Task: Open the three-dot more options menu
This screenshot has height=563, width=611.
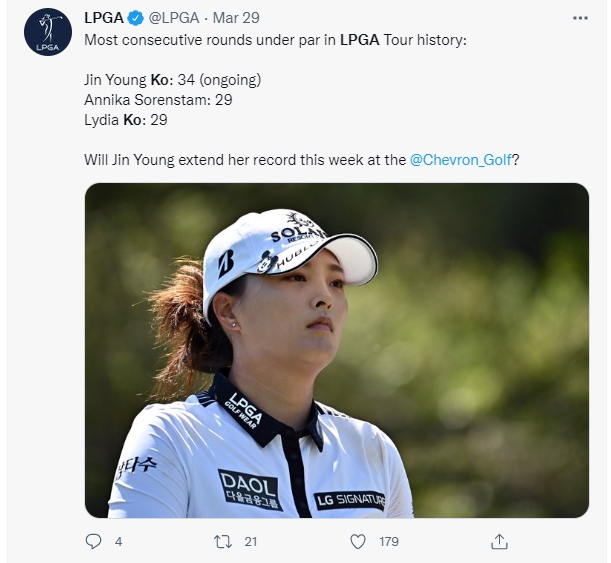Action: (x=580, y=18)
